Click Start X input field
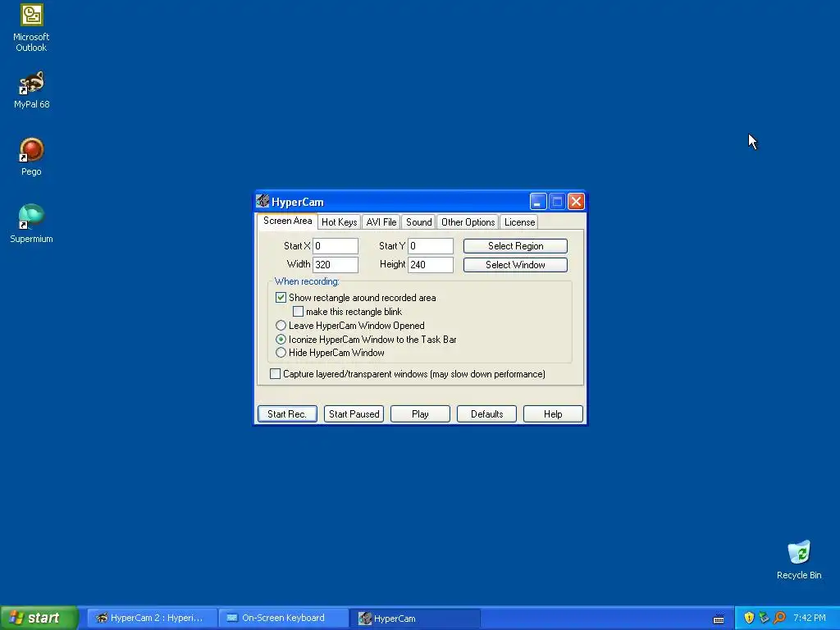 336,246
